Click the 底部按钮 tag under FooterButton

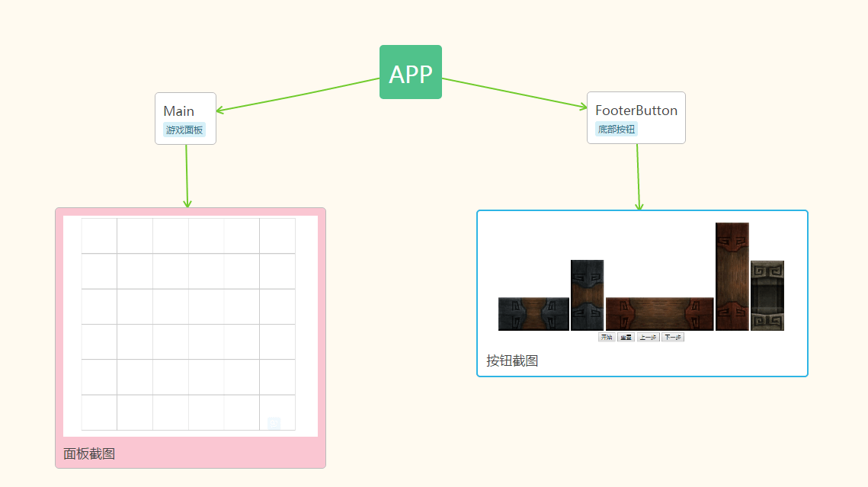coord(616,130)
